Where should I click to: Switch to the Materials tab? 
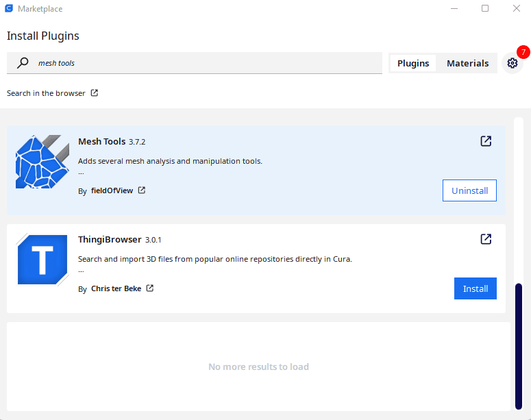pos(467,63)
